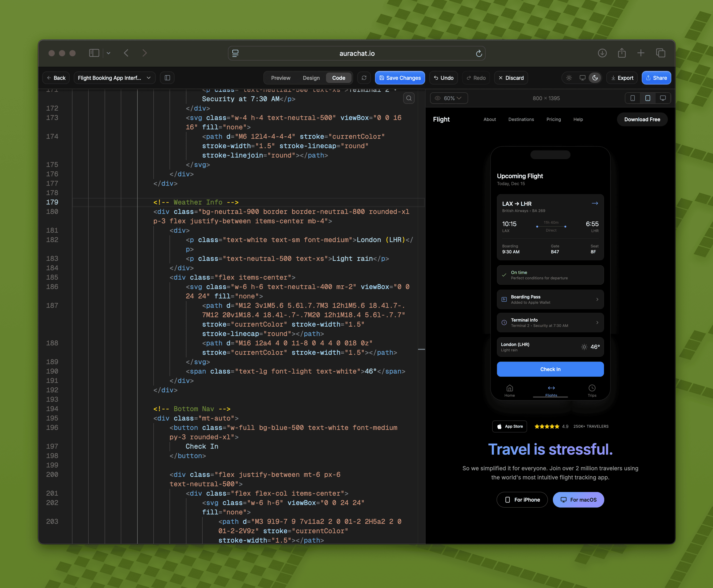Screen dimensions: 713x588
Task: Click the On time checkmark icon
Action: coord(504,275)
